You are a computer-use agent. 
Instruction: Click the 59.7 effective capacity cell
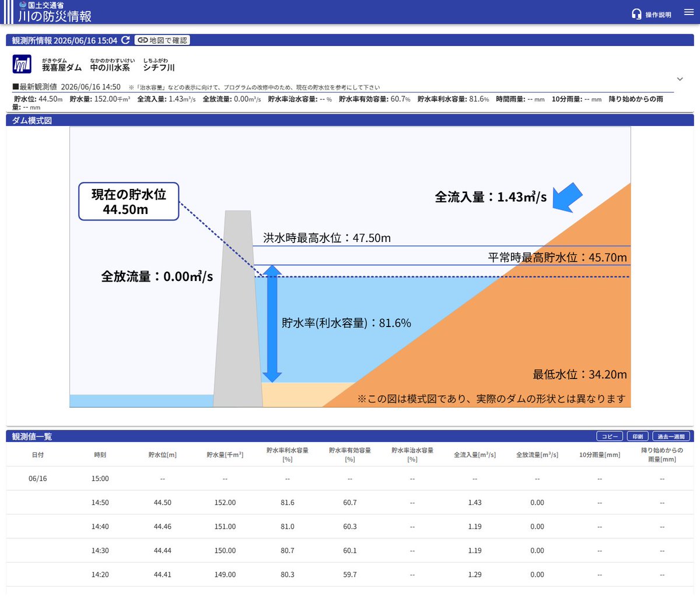349,574
